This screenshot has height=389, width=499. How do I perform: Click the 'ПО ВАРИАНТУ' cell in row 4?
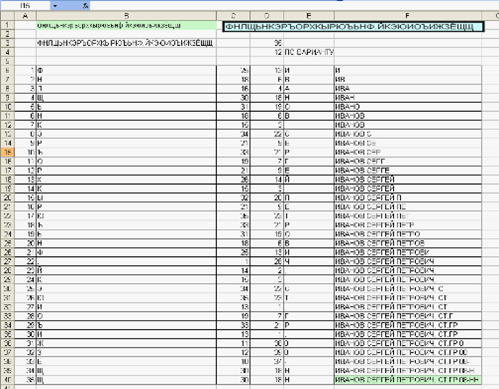click(x=309, y=52)
